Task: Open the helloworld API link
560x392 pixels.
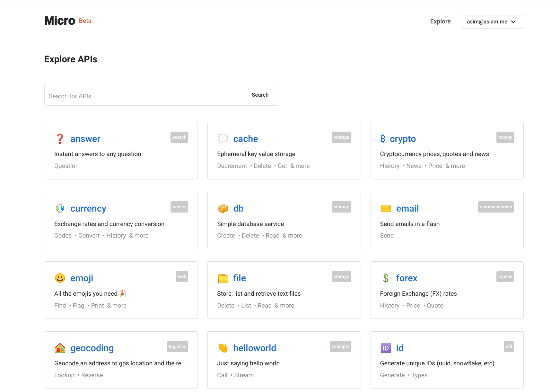Action: [x=255, y=348]
